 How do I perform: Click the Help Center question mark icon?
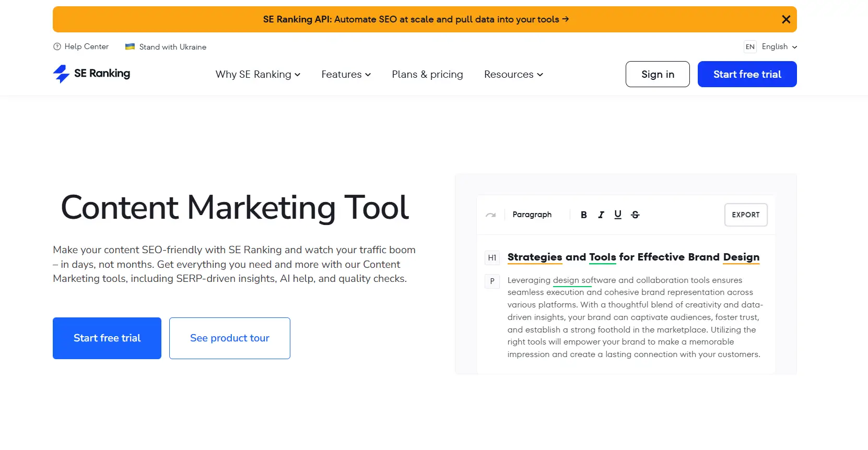pos(57,46)
